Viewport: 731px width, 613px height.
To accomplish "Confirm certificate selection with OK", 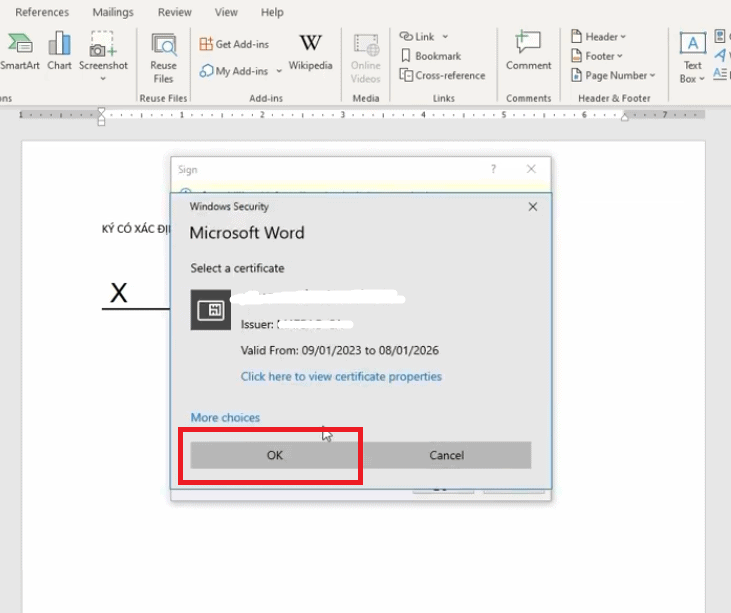I will click(x=275, y=455).
